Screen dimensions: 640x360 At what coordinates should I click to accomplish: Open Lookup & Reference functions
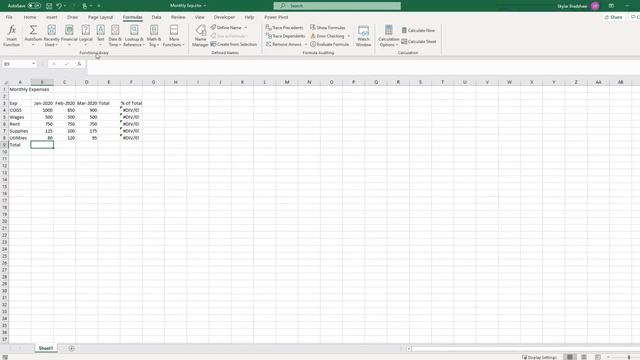click(134, 36)
